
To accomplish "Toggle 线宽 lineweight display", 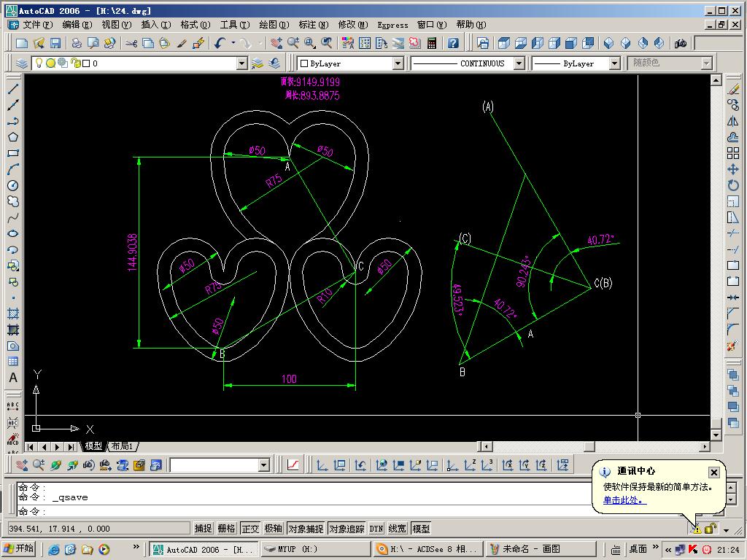I will point(398,528).
